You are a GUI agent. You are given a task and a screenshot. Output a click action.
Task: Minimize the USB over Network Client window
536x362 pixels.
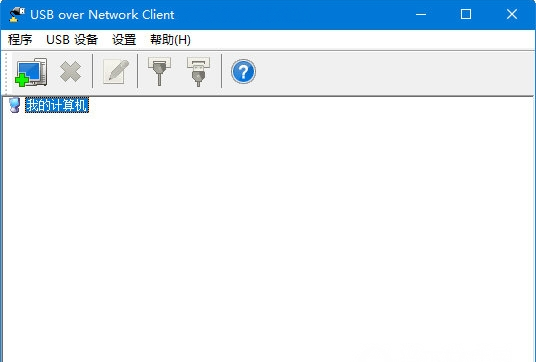pos(421,14)
